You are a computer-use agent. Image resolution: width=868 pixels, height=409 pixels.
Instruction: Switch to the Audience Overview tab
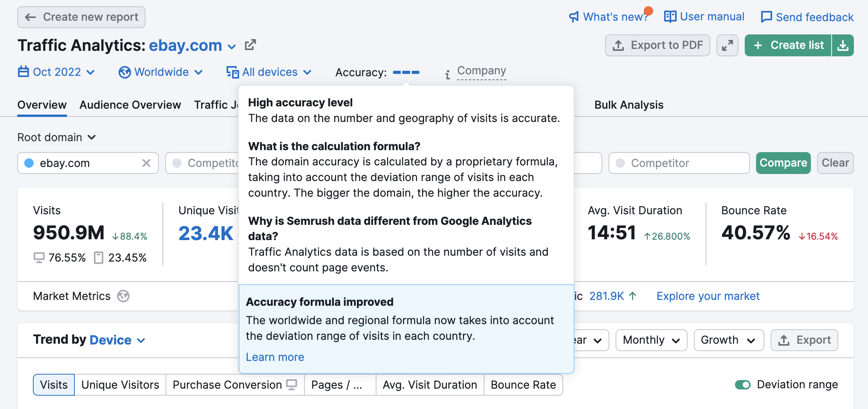130,105
